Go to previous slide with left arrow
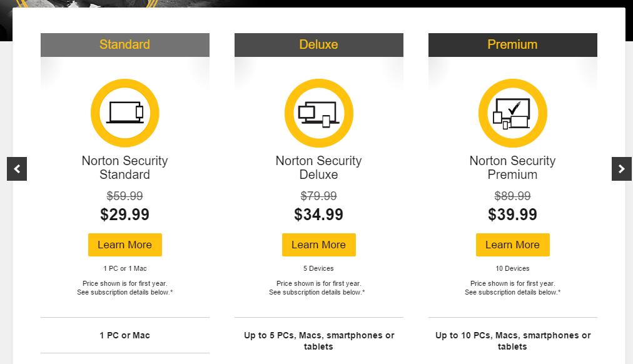The height and width of the screenshot is (364, 633). click(x=17, y=169)
